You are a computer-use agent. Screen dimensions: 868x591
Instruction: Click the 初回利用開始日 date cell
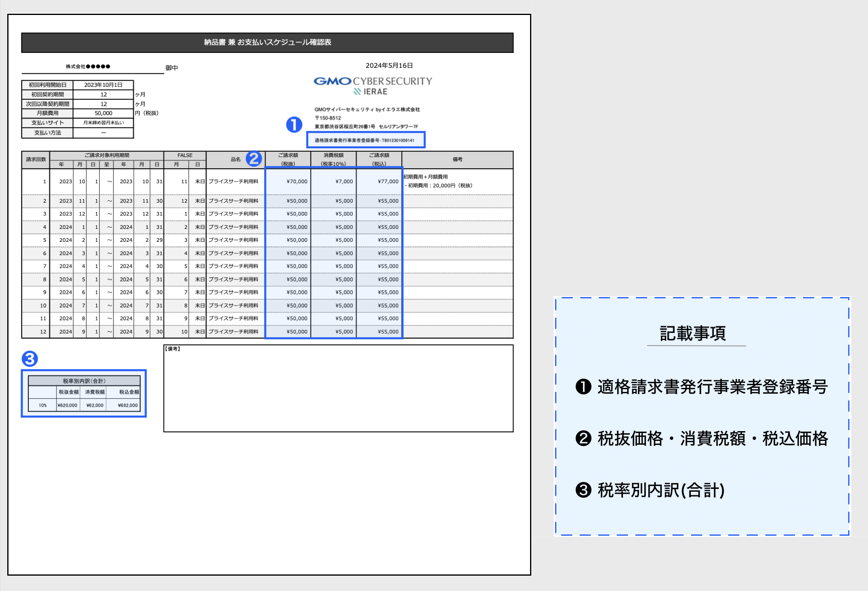click(x=103, y=85)
